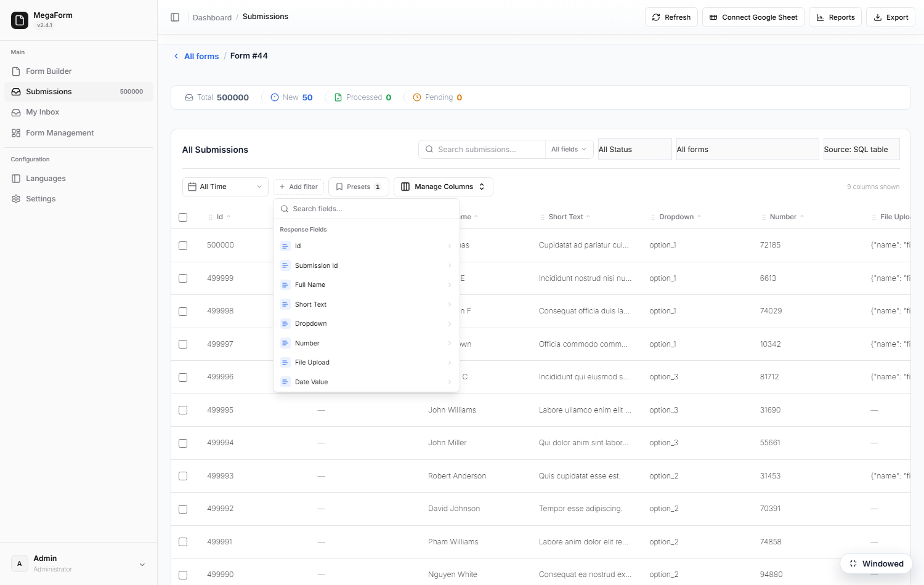924x585 pixels.
Task: Click the MegaForm logo icon
Action: click(20, 20)
